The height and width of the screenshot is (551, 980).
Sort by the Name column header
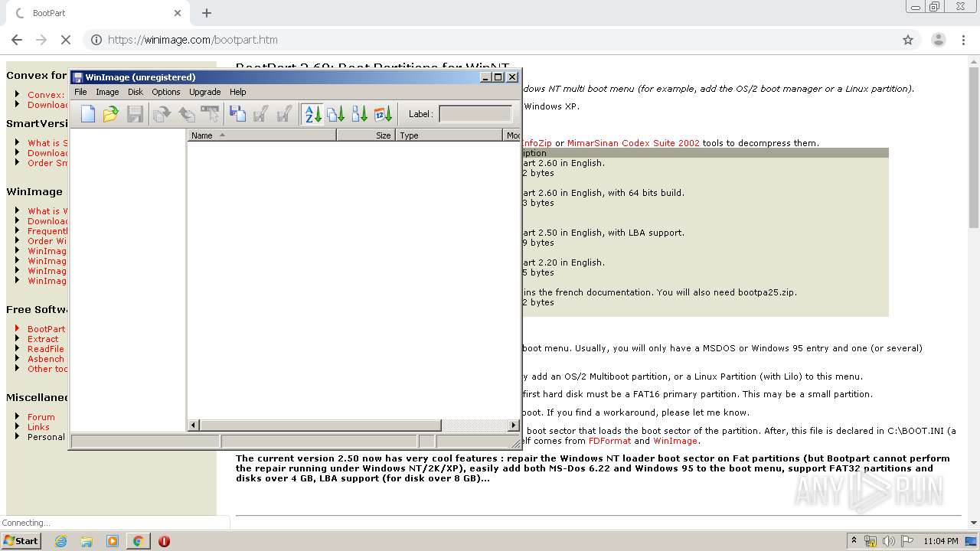262,135
